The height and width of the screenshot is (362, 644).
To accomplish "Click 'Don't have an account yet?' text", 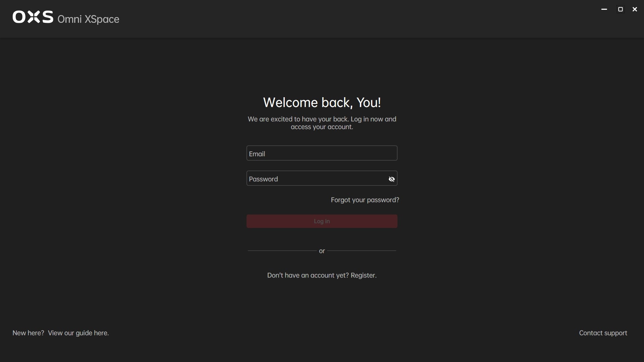I will 308,276.
